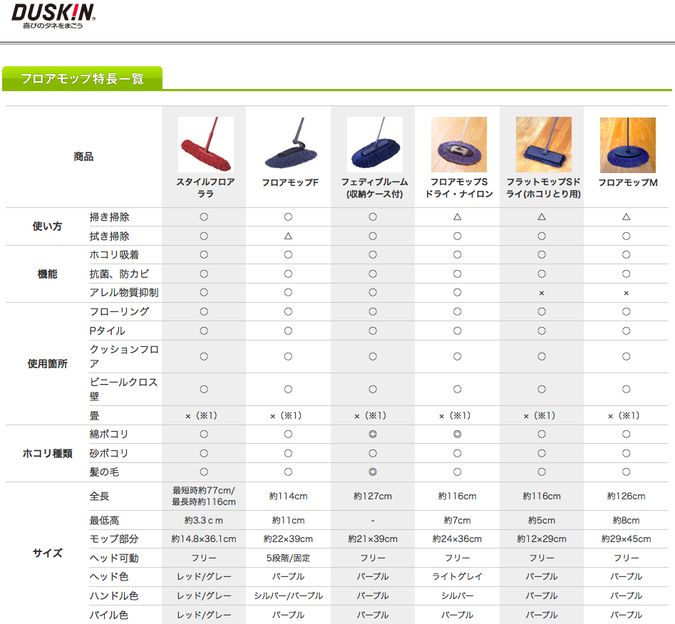Click the 約127cm length cell

click(x=373, y=496)
